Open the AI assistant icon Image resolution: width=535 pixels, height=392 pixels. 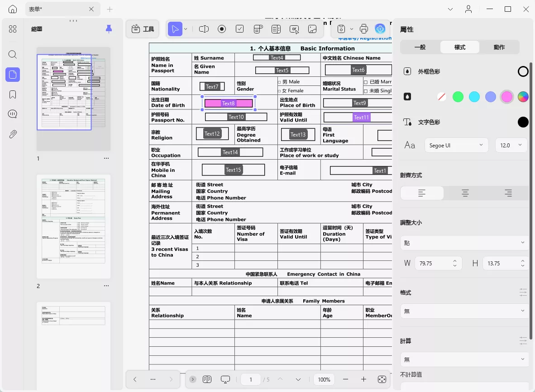click(380, 29)
